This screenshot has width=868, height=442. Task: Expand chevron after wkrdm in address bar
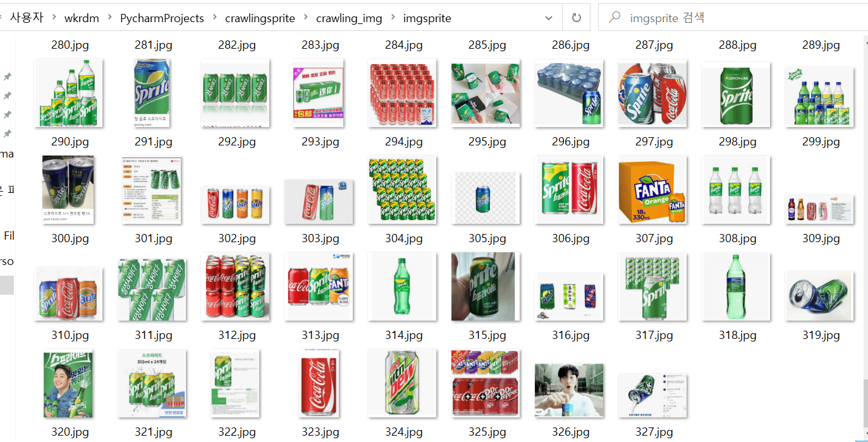(x=109, y=18)
